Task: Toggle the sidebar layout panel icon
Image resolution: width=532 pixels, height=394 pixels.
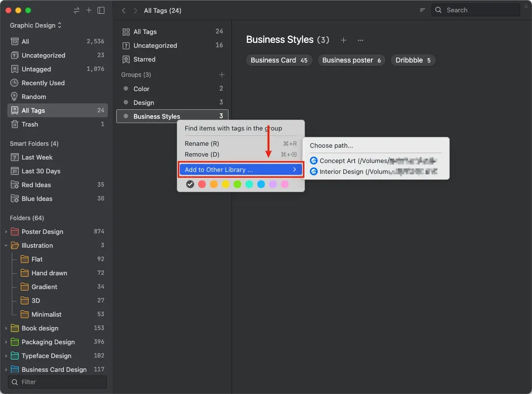Action: [x=101, y=10]
